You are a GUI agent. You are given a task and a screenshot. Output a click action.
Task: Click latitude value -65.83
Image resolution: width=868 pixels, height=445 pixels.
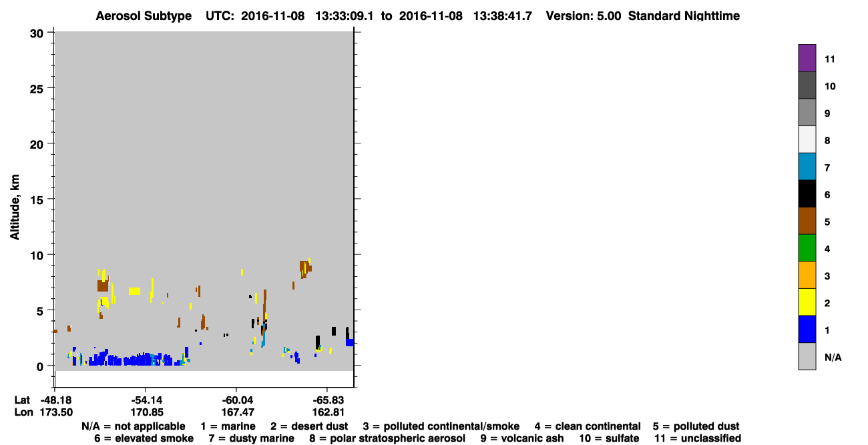pyautogui.click(x=327, y=400)
